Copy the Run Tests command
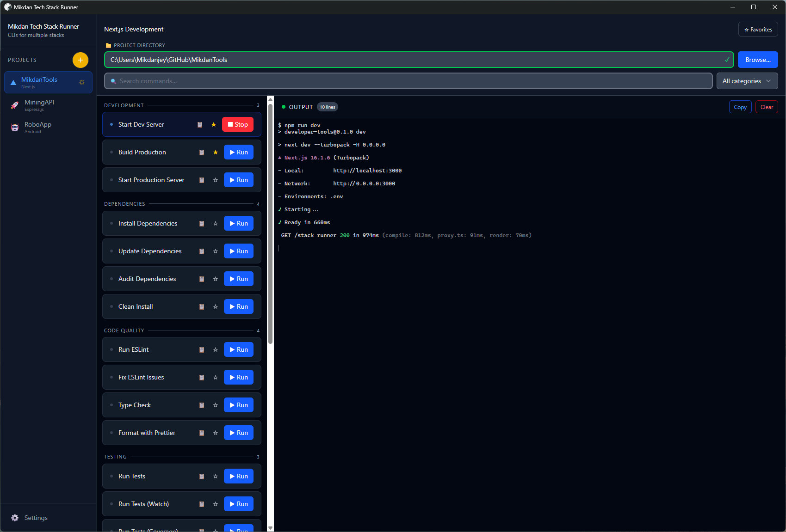Screen dimensions: 786x532 [x=202, y=477]
